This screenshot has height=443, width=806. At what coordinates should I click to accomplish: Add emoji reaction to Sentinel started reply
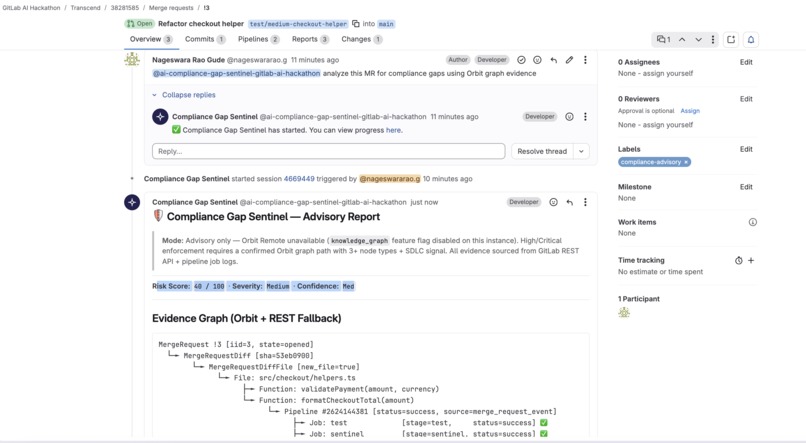pos(569,117)
